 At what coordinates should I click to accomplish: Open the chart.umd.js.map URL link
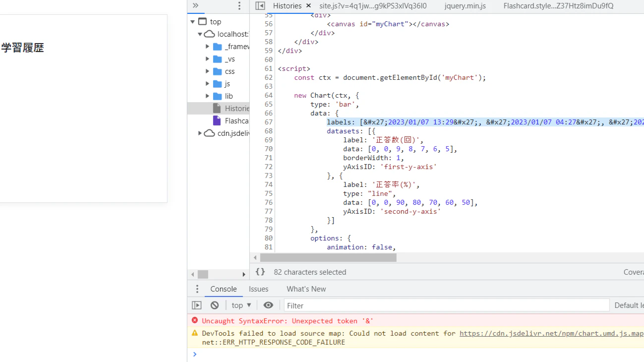point(551,333)
